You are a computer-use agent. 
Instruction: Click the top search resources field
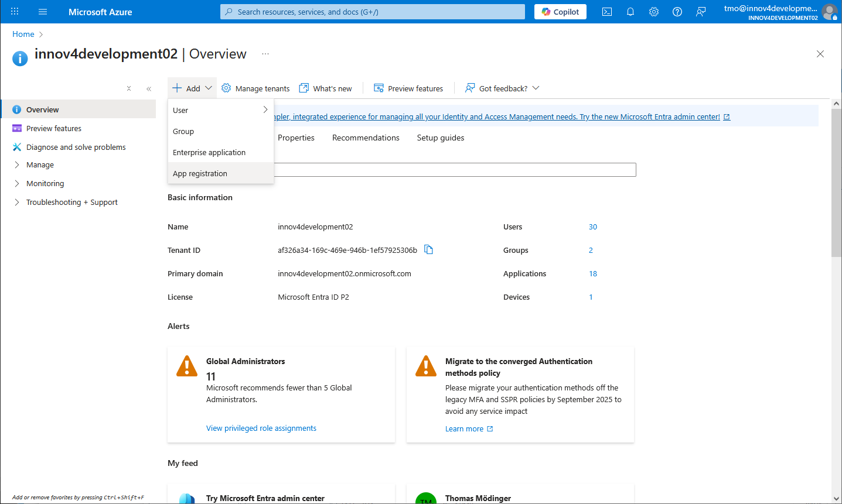click(373, 12)
